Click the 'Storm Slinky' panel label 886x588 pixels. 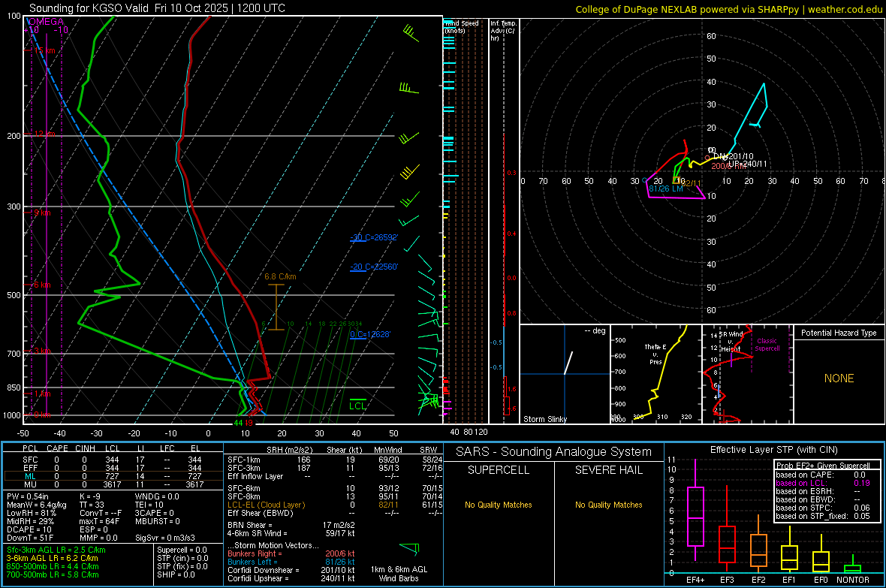[544, 419]
